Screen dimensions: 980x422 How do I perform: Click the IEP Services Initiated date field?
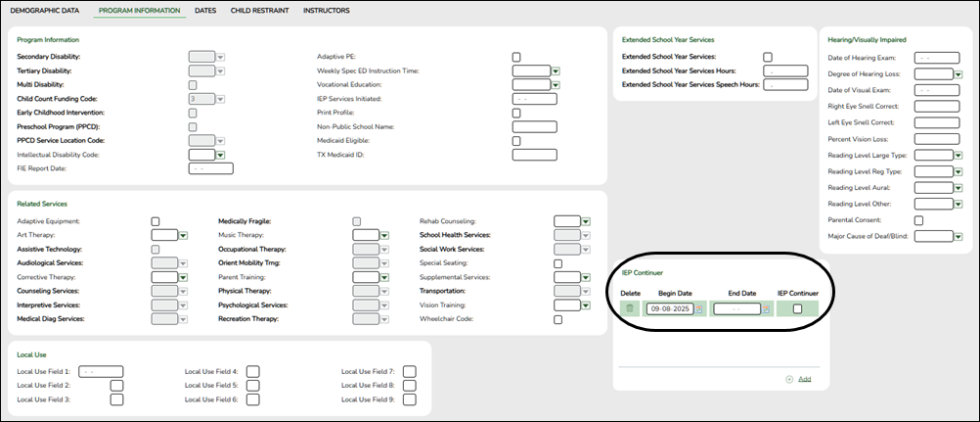(534, 99)
